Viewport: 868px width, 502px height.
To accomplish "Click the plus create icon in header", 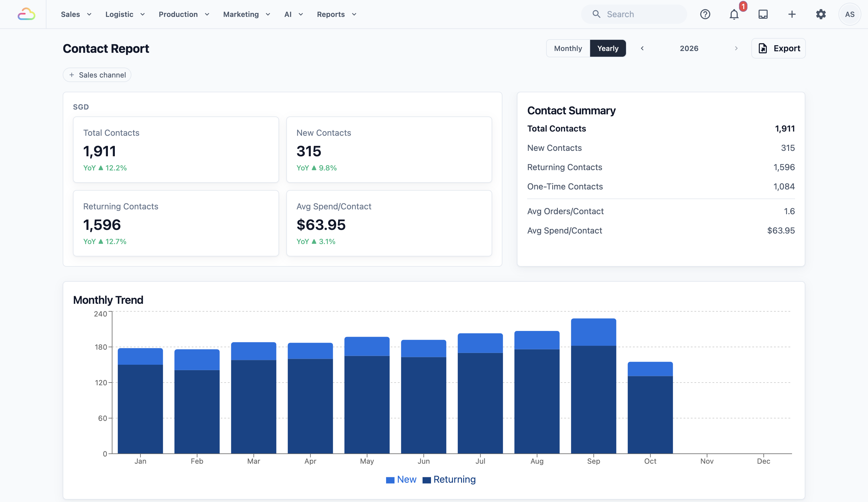I will 792,14.
